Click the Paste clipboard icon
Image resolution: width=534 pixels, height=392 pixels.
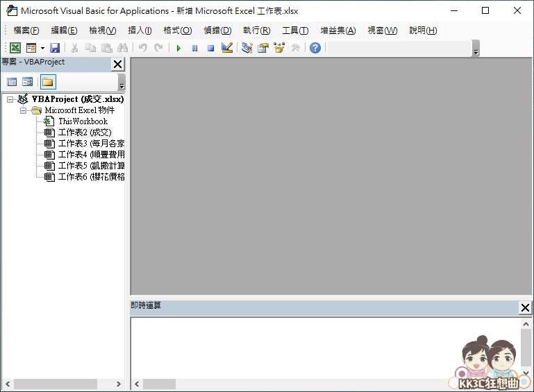tap(107, 48)
